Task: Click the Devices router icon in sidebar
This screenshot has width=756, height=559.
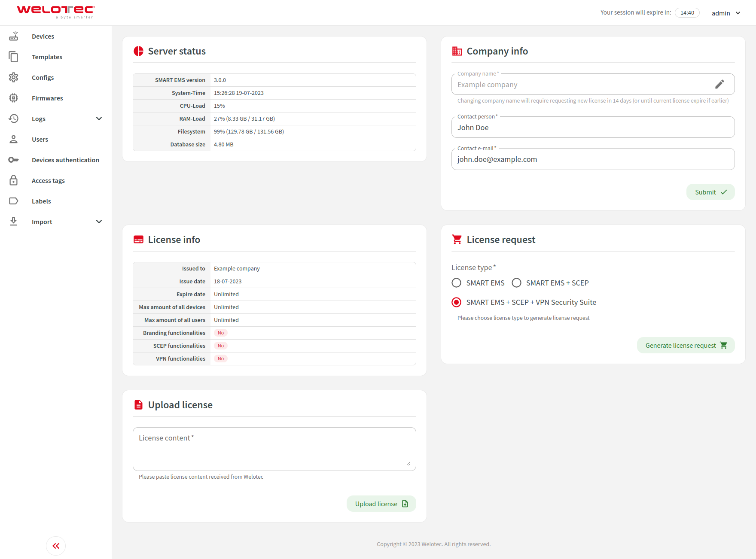Action: pyautogui.click(x=14, y=36)
